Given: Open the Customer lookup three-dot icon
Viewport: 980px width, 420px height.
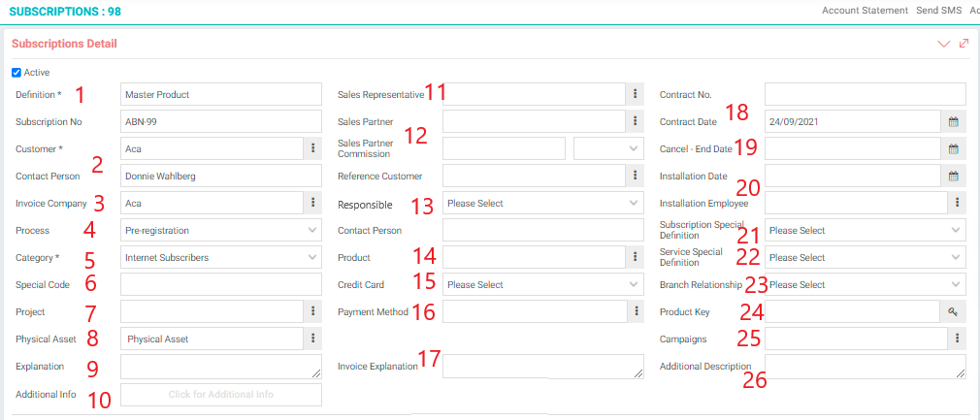Looking at the screenshot, I should point(313,148).
